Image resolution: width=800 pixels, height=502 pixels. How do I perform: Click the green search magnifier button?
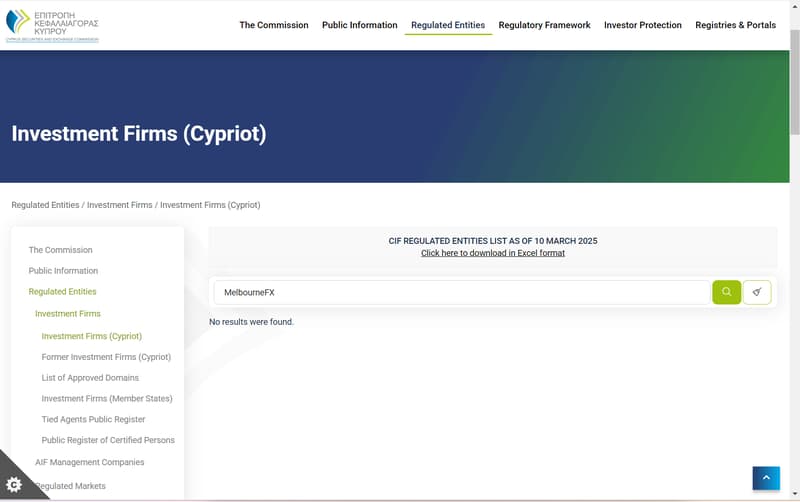(x=727, y=292)
